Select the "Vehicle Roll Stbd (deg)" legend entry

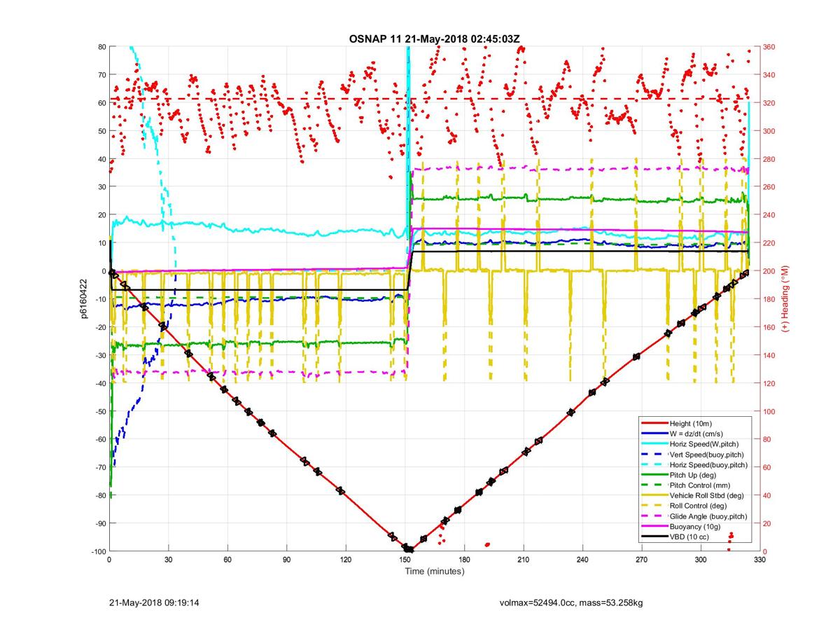[x=707, y=495]
